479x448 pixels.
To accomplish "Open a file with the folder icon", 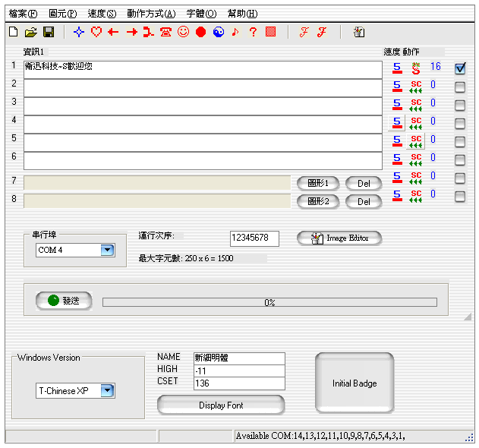I will (31, 32).
